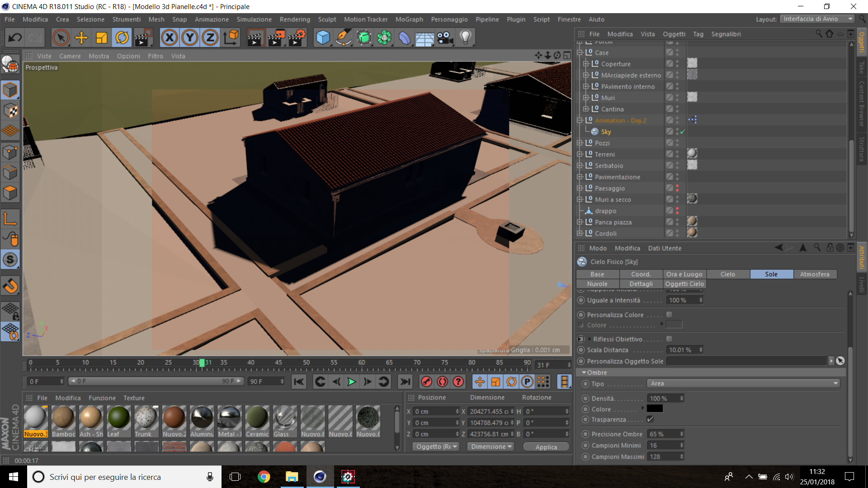Viewport: 868px width, 488px height.
Task: Select the Ceramic material thumbnail
Action: pyautogui.click(x=257, y=418)
